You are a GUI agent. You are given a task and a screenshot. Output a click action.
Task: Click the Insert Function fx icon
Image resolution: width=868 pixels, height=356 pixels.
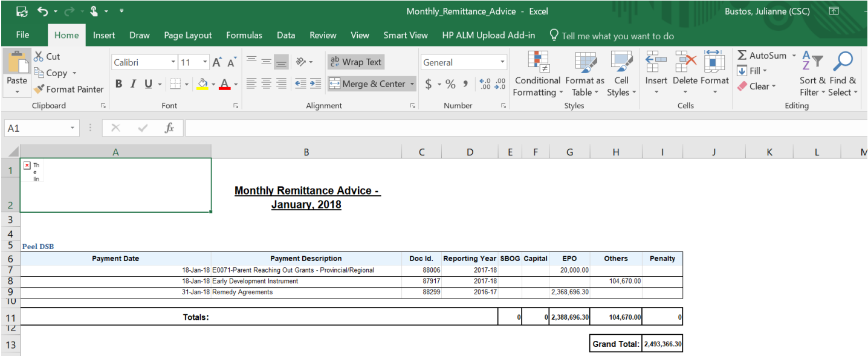(170, 128)
